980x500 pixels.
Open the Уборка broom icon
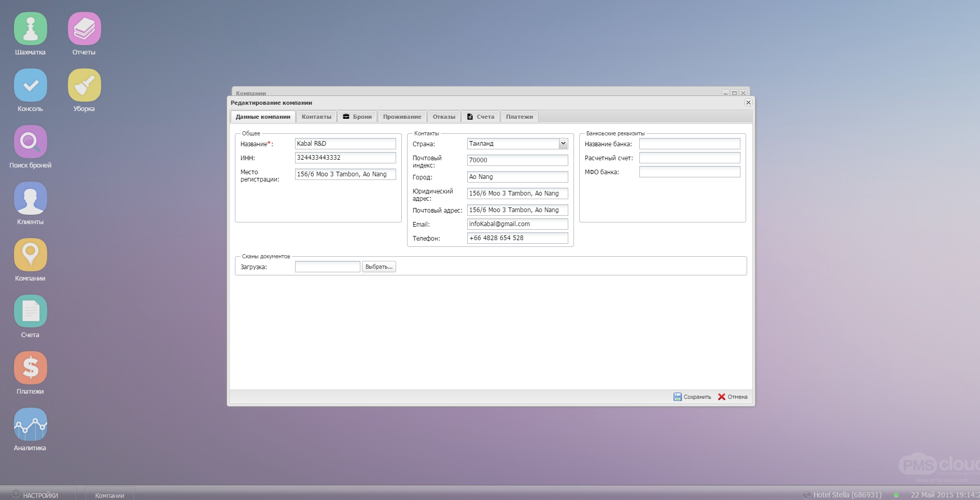click(85, 85)
